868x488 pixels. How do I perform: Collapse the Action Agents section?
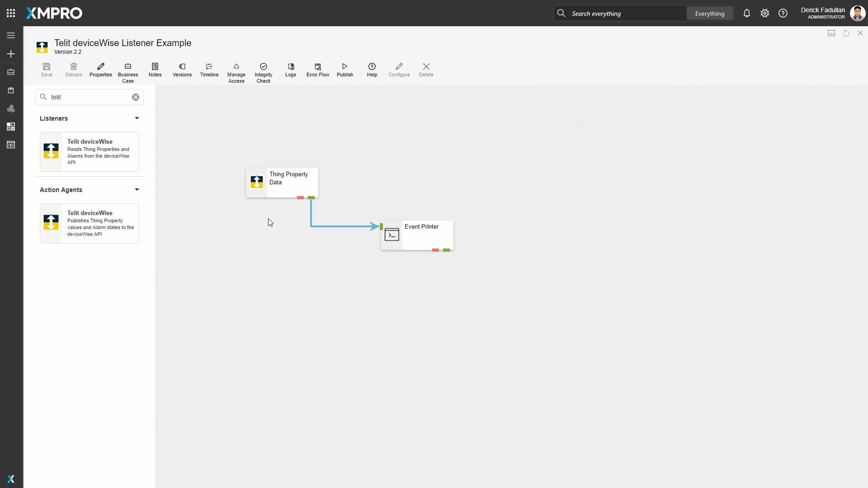tap(137, 190)
